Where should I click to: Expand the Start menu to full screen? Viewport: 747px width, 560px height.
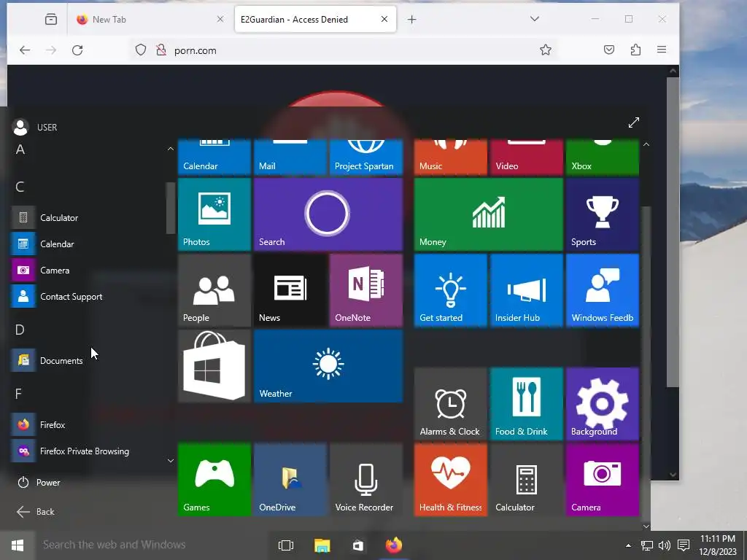click(x=634, y=122)
